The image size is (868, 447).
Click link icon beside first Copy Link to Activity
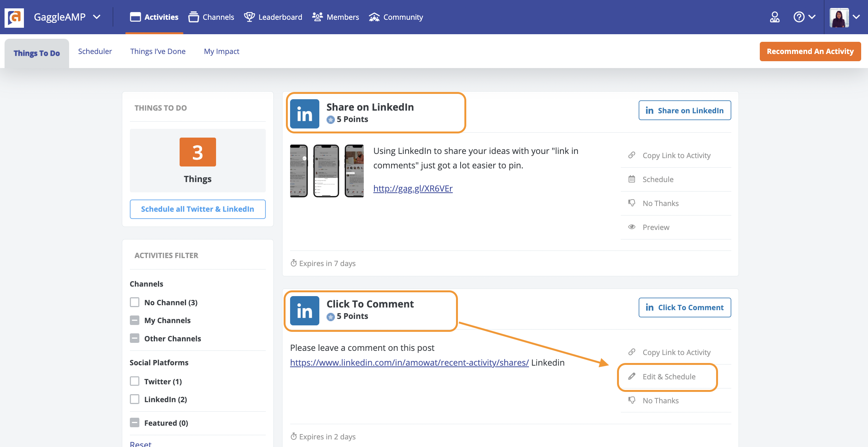(631, 155)
